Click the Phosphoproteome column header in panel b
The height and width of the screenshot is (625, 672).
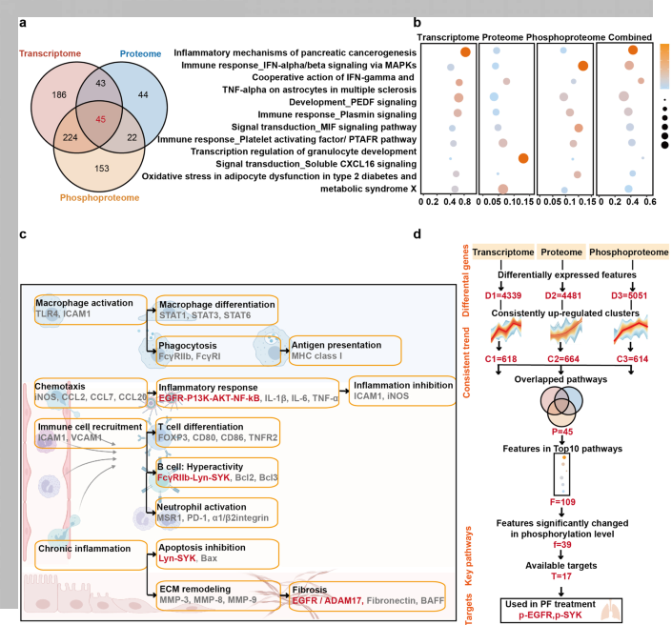565,37
